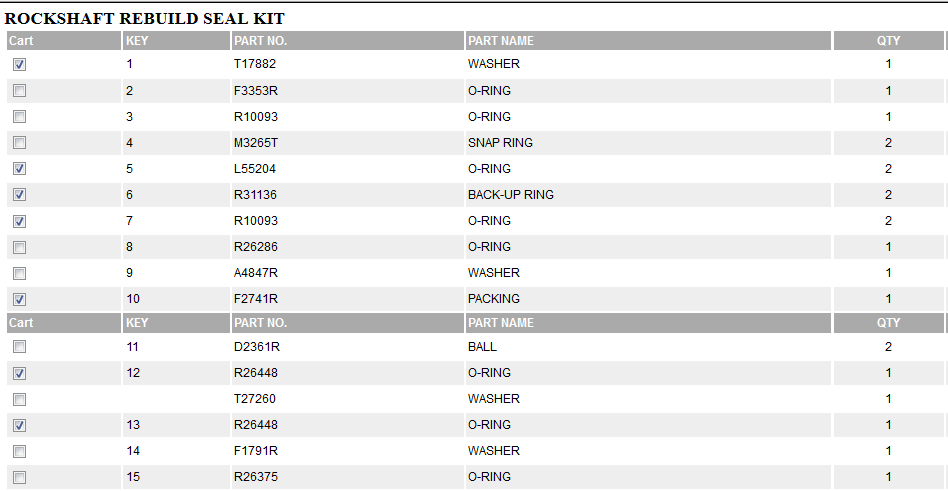Add F3353R O-ring to cart via checkbox
This screenshot has height=491, width=948.
[20, 91]
